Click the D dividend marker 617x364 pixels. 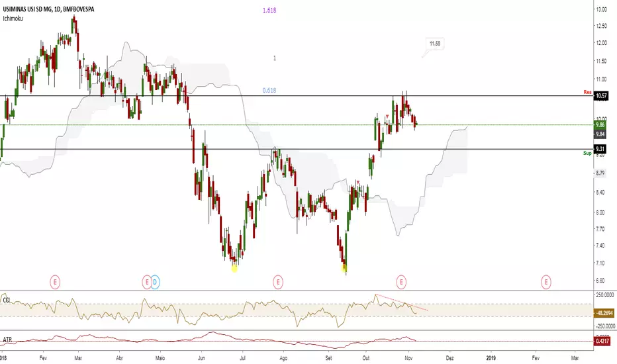(155, 282)
